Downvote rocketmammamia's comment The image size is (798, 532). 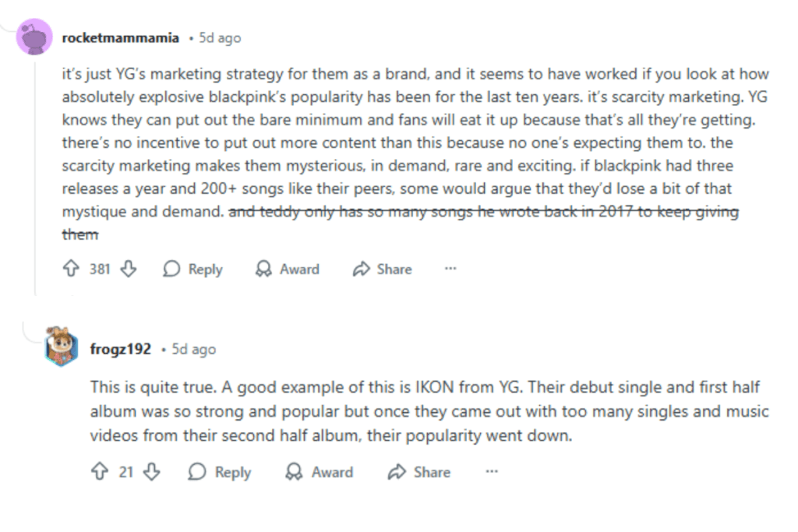point(129,269)
